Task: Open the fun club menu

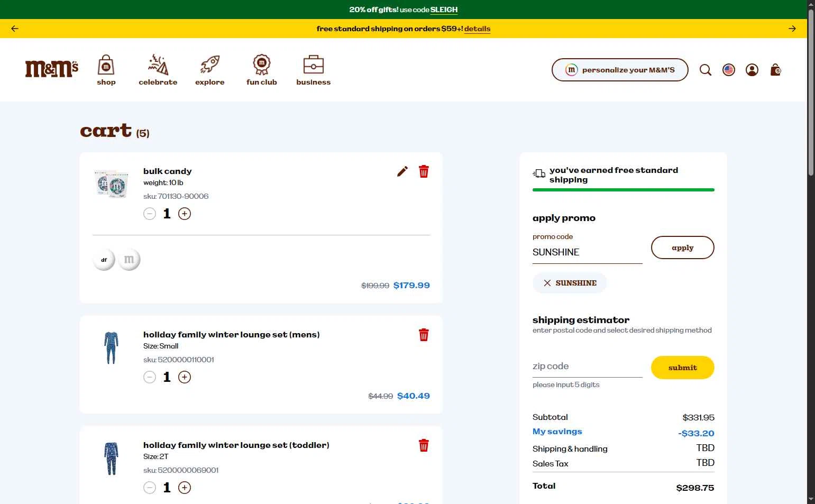Action: pos(262,70)
